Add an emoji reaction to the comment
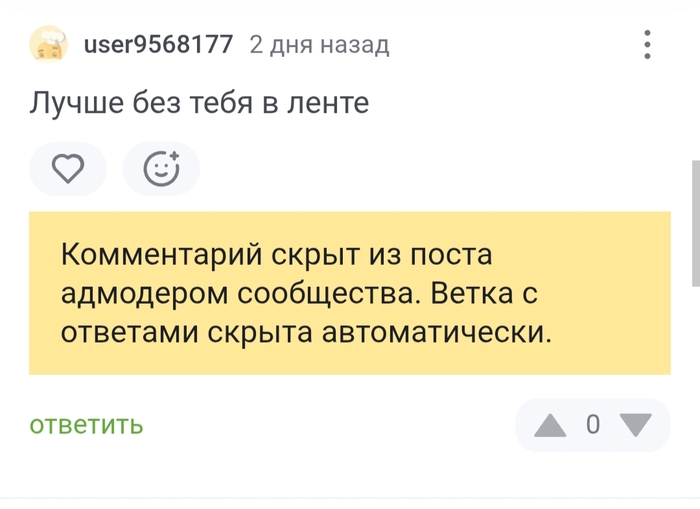The width and height of the screenshot is (700, 509). (161, 169)
